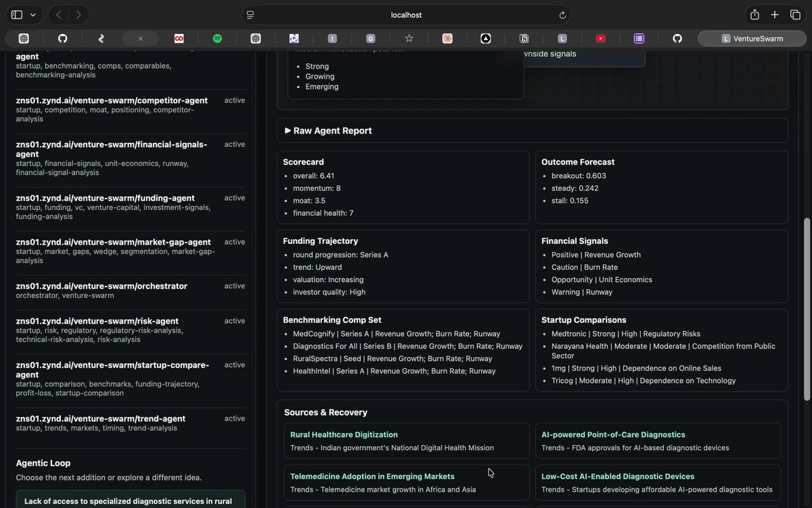Click active status of trend-agent
This screenshot has width=812, height=508.
(235, 419)
